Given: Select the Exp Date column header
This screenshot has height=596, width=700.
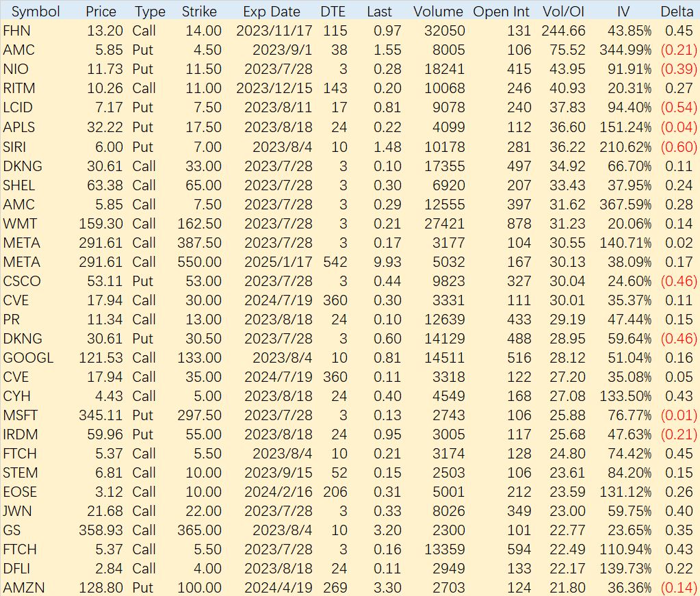Looking at the screenshot, I should (272, 12).
